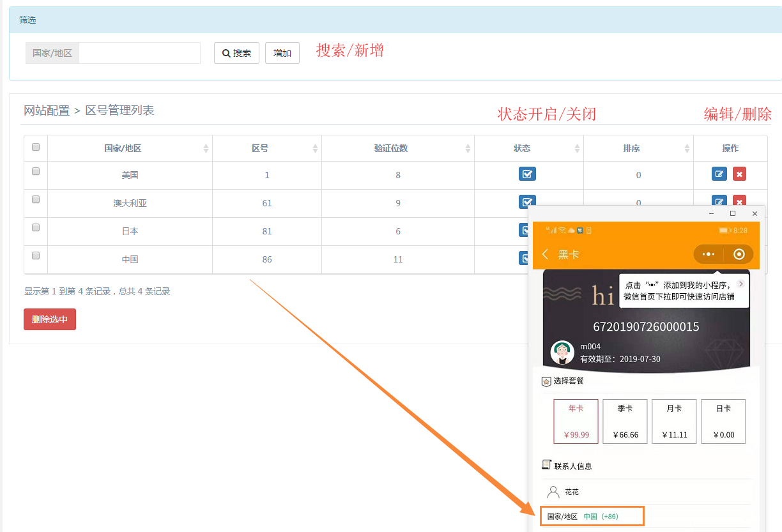Viewport: 782px width, 532px height.
Task: Click the red delete icon for 美国 row
Action: [739, 174]
